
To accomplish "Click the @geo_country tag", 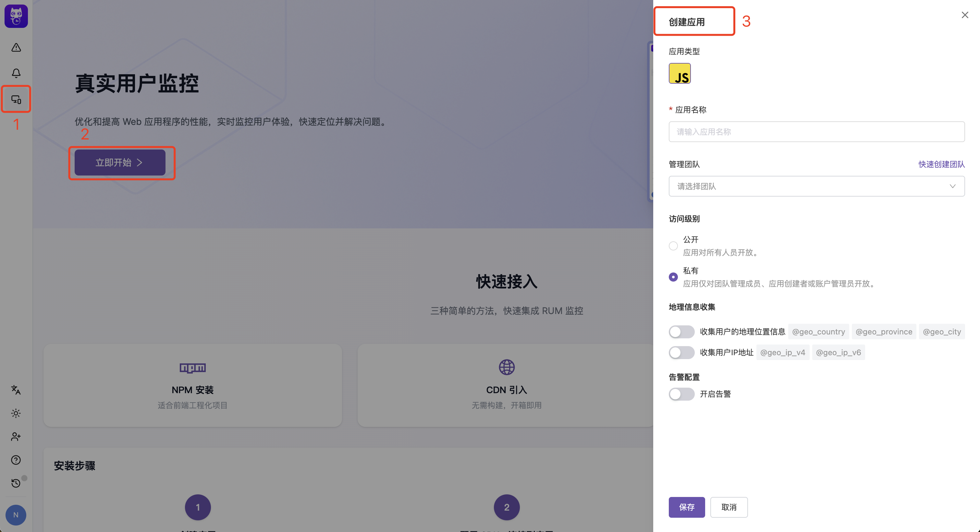I will (818, 332).
